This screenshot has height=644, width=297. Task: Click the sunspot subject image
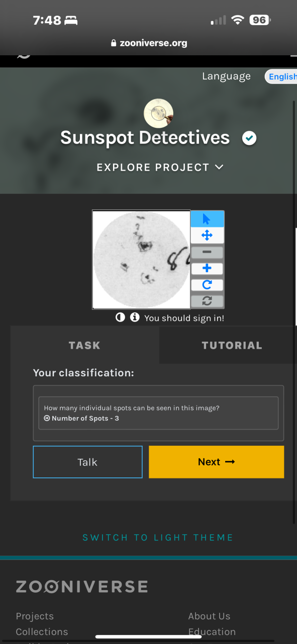tap(141, 259)
